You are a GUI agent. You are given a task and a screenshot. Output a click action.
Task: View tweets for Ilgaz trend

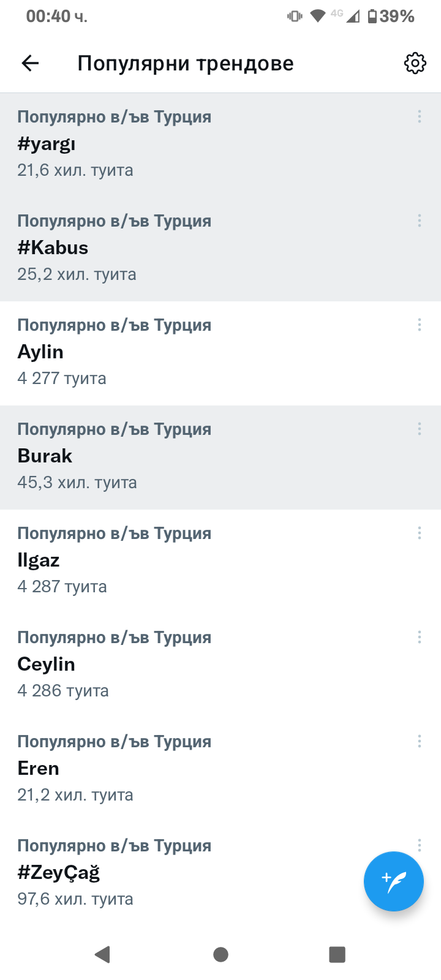(x=184, y=561)
